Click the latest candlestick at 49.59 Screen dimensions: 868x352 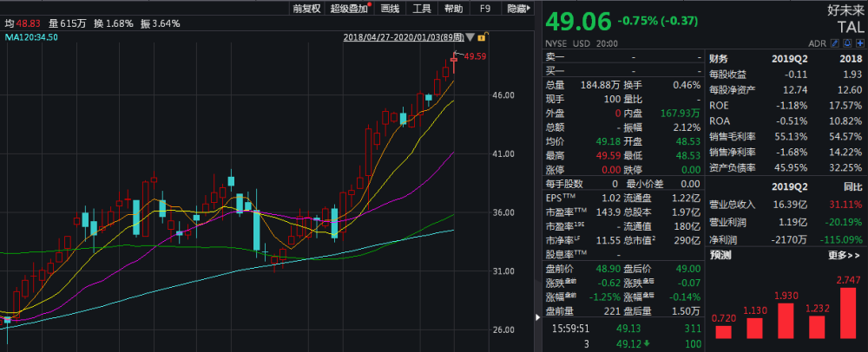[455, 63]
